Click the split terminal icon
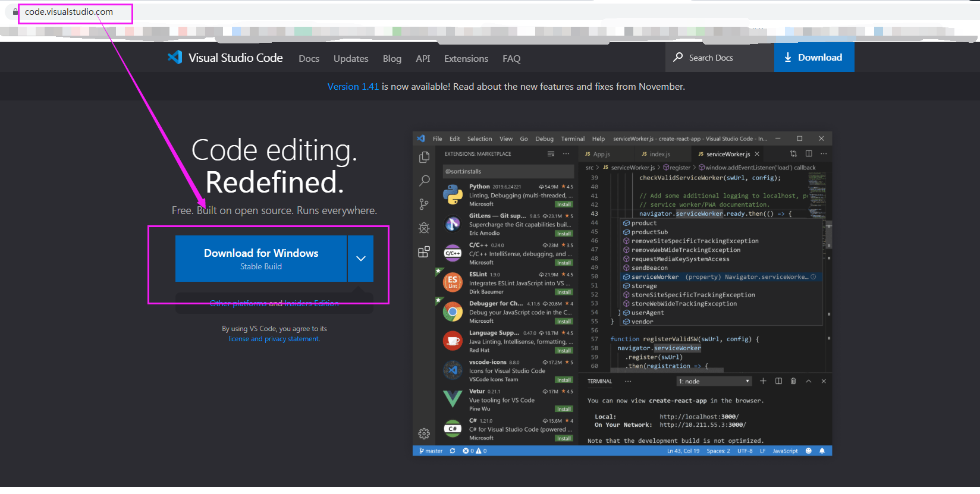This screenshot has width=980, height=494. 778,381
